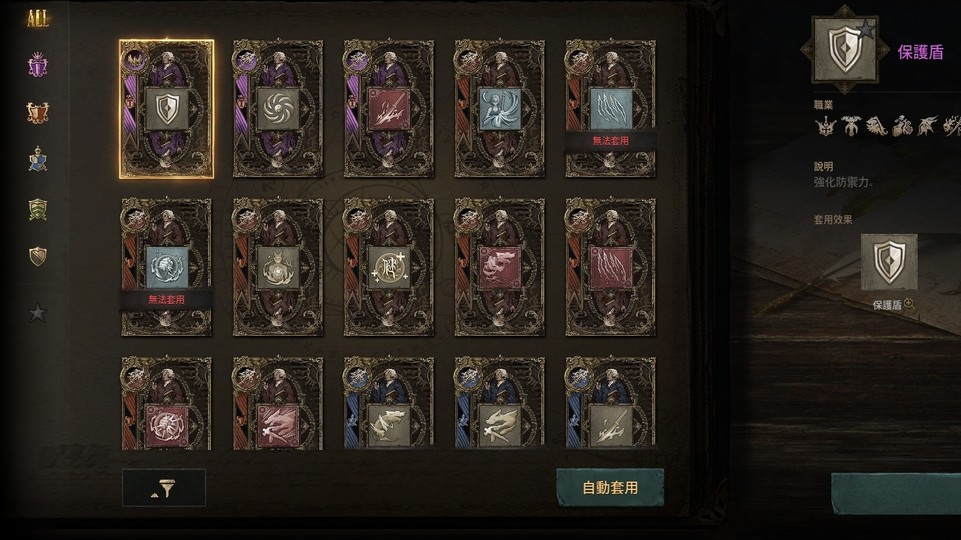
Task: Click the first class icon under 職業
Action: pyautogui.click(x=825, y=126)
